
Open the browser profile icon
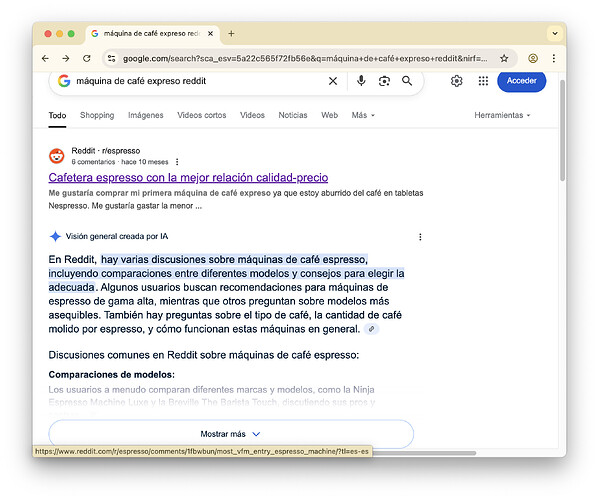(x=533, y=58)
